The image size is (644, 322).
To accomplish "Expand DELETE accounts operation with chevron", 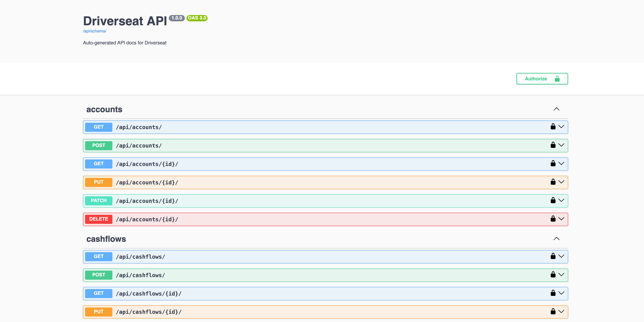I will 561,219.
